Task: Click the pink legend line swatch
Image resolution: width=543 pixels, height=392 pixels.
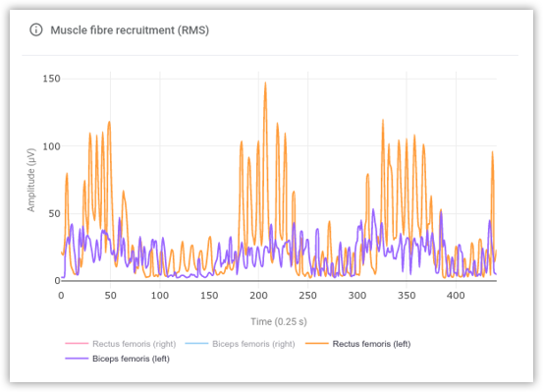Action: (x=77, y=344)
